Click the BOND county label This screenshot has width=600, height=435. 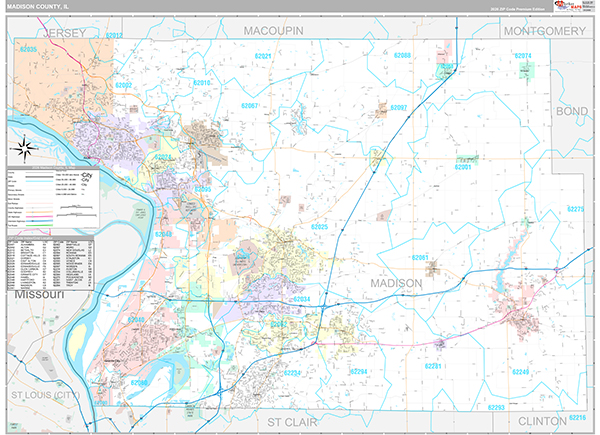pos(573,110)
